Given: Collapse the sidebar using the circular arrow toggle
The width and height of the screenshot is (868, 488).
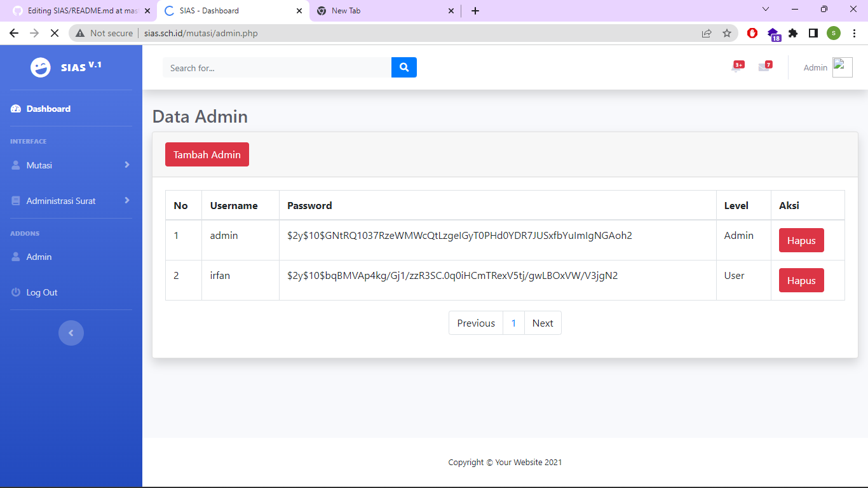Looking at the screenshot, I should pyautogui.click(x=71, y=332).
